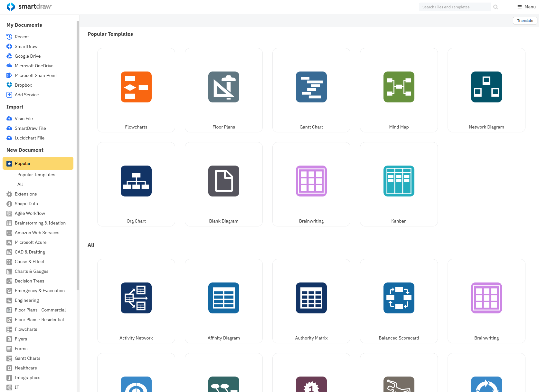
Task: Open the Mind Map template icon
Action: point(399,87)
